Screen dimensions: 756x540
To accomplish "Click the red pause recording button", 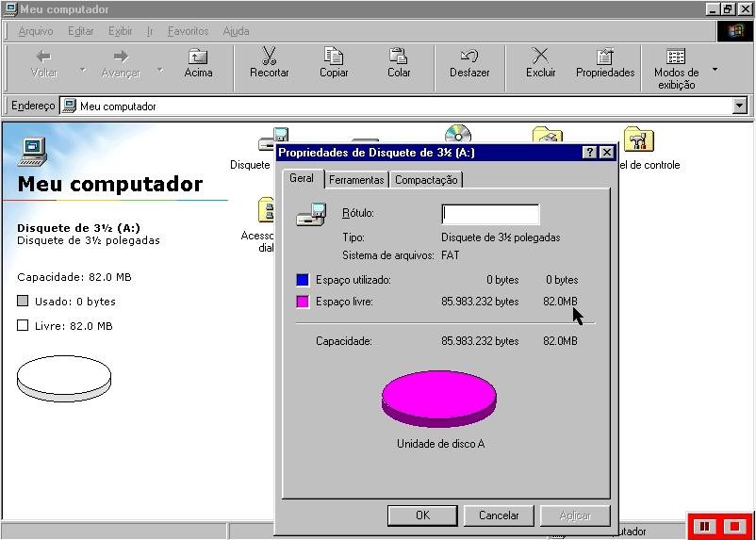I will point(704,527).
